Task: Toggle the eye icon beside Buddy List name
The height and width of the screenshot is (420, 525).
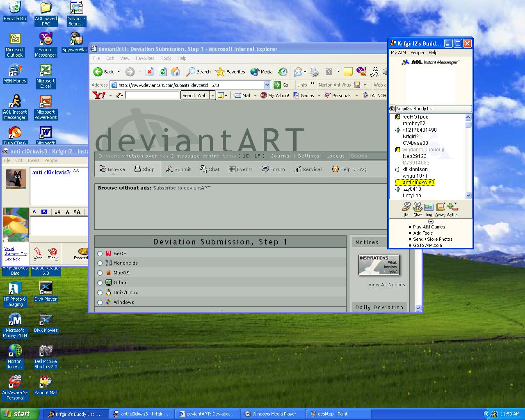Action: pos(392,109)
